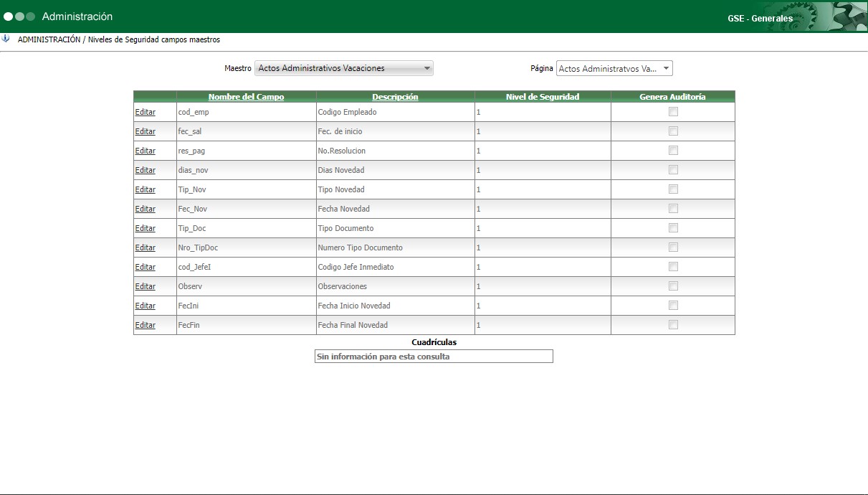Toggle Genera Auditoría checkbox for Nro_TipDoc
Image resolution: width=868 pixels, height=495 pixels.
click(x=673, y=247)
